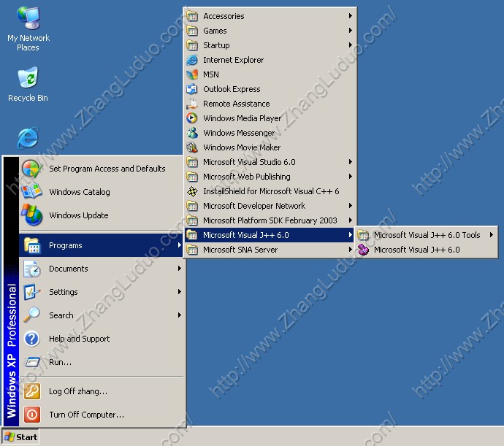Image resolution: width=504 pixels, height=446 pixels.
Task: Select 'Windows Media Player' text
Action: pos(242,118)
